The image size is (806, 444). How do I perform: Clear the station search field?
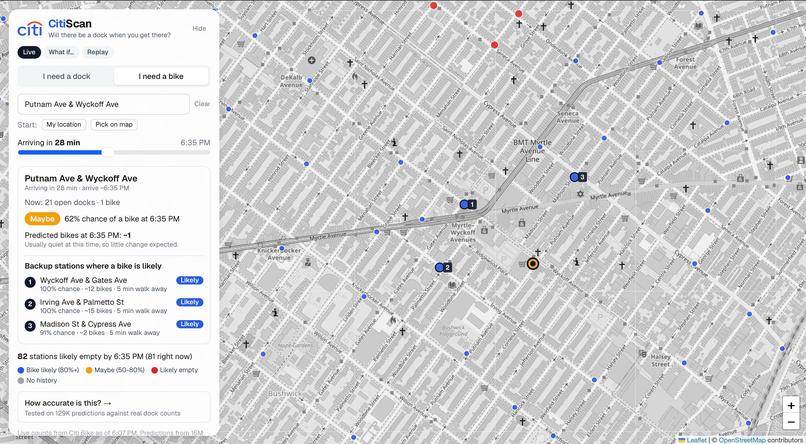click(202, 104)
